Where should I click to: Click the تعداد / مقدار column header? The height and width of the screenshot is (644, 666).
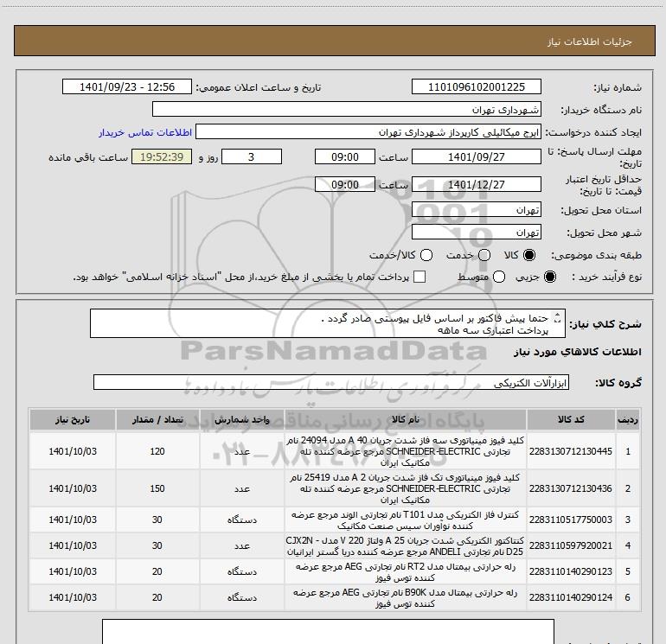(x=157, y=419)
